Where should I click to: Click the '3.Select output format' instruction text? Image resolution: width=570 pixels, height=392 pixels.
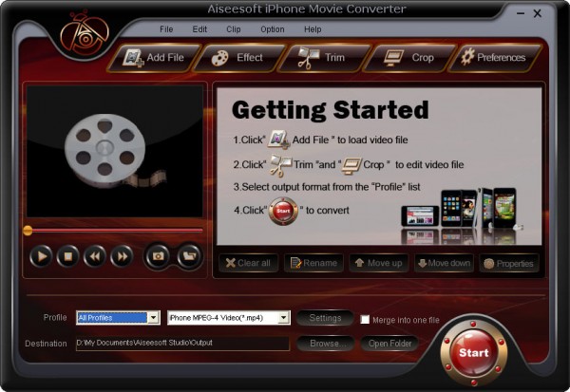327,187
